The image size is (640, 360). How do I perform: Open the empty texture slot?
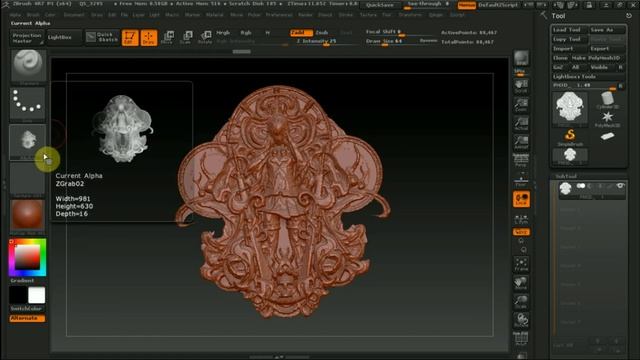27,179
